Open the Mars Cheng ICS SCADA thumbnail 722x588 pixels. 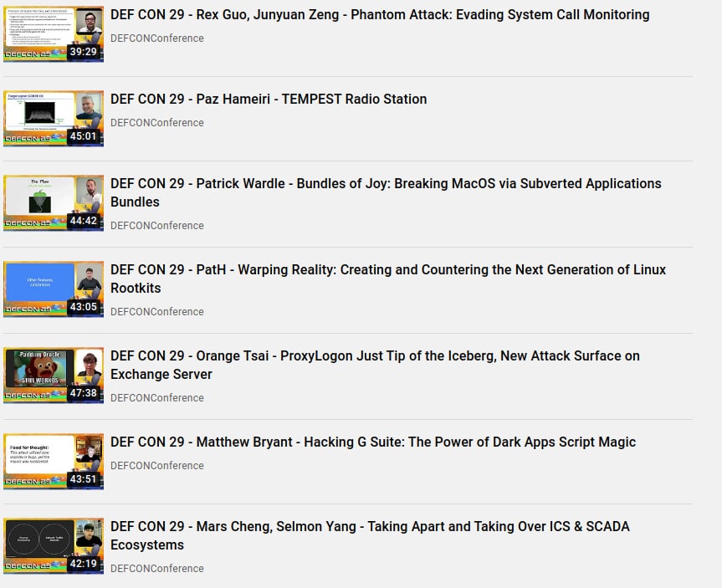coord(54,546)
